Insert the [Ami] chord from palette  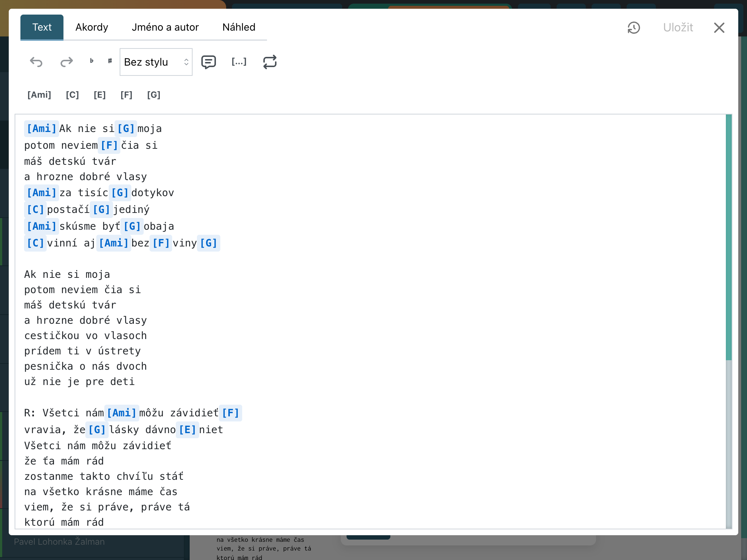tap(39, 95)
